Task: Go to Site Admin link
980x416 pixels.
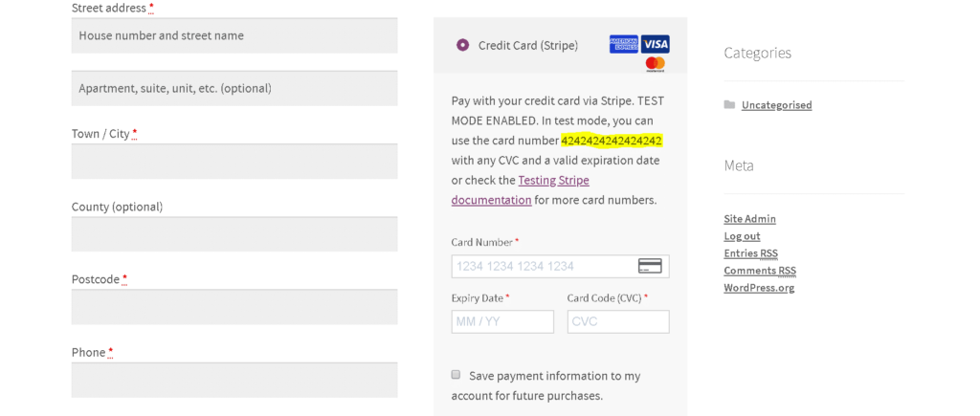Action: tap(750, 219)
